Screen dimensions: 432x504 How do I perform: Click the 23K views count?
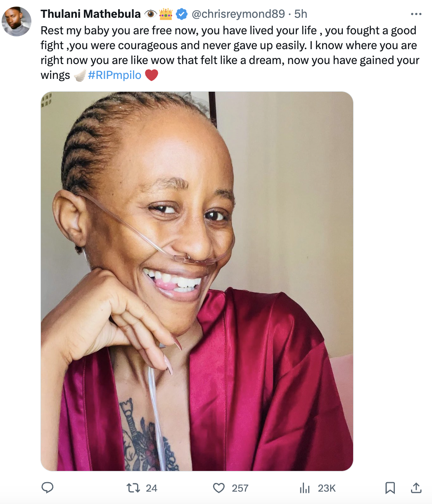click(x=327, y=488)
